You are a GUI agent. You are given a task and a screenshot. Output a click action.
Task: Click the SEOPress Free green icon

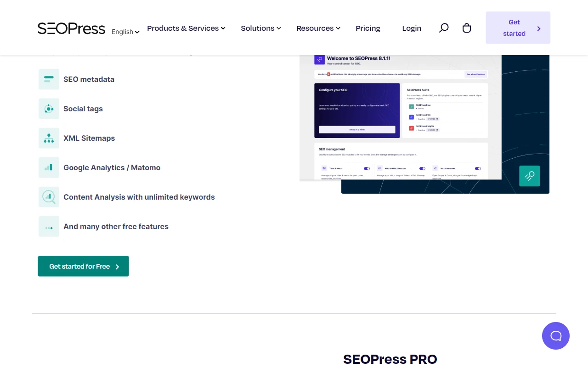click(412, 107)
